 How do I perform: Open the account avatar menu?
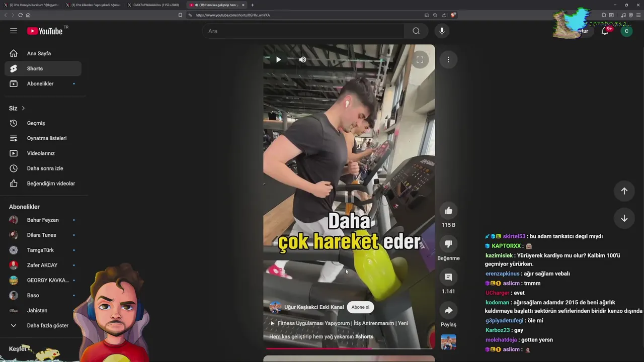(x=626, y=31)
